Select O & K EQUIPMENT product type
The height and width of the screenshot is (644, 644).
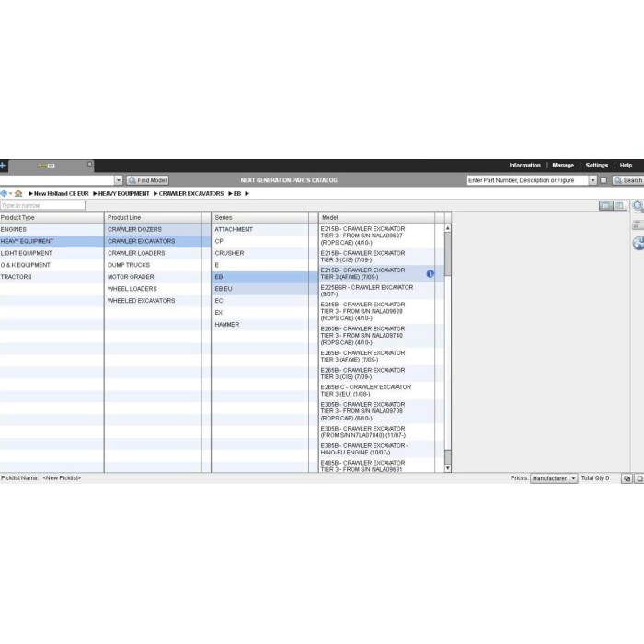click(x=52, y=265)
